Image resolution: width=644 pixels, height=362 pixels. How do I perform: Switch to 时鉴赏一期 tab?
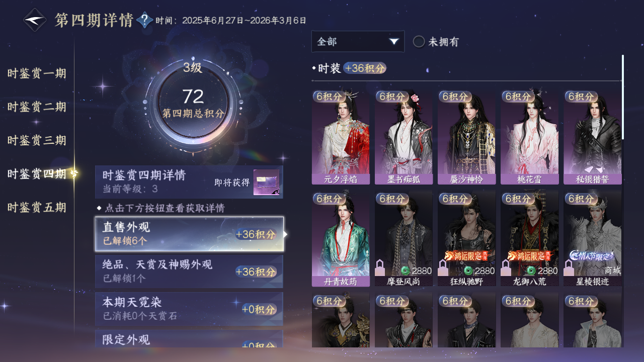(37, 73)
